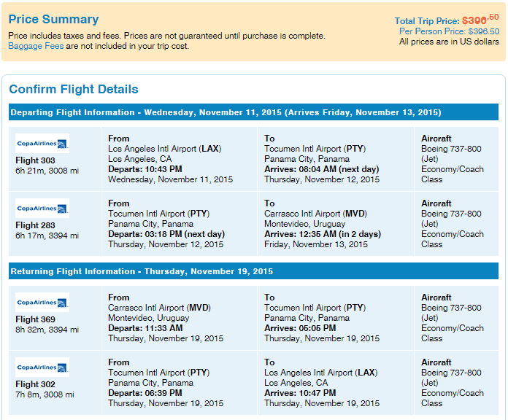Image resolution: width=508 pixels, height=420 pixels.
Task: Select the Returning Flight Information header bar
Action: coord(253,271)
